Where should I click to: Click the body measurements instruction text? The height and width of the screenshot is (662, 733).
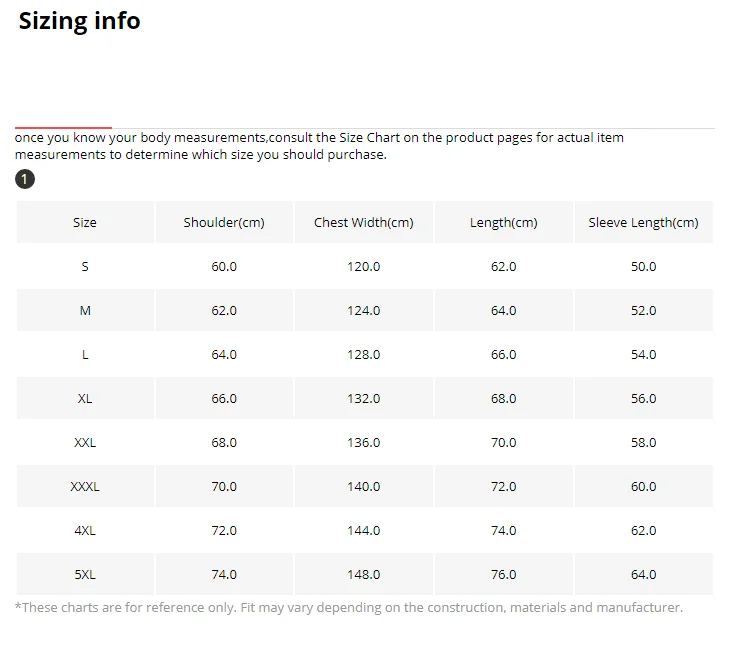point(319,146)
